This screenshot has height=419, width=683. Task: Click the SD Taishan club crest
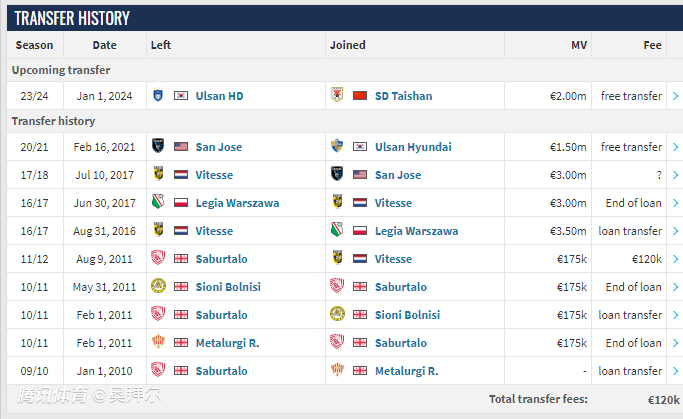tap(337, 95)
